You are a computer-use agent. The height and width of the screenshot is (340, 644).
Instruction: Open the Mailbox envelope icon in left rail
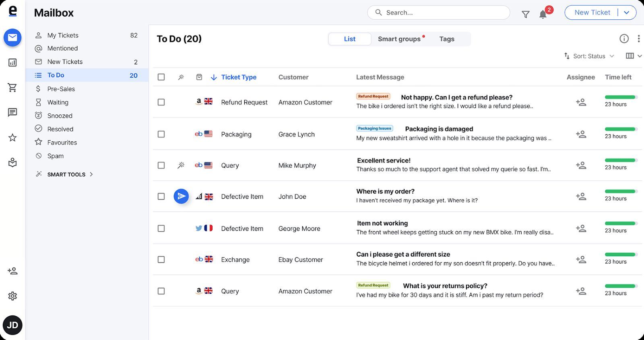click(x=12, y=37)
